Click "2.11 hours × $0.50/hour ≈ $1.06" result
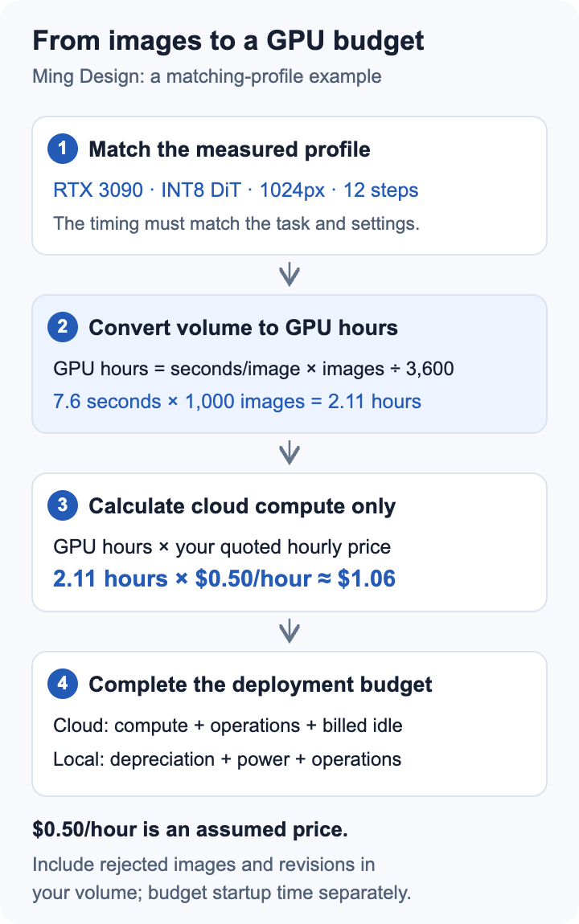This screenshot has height=924, width=579. click(224, 579)
